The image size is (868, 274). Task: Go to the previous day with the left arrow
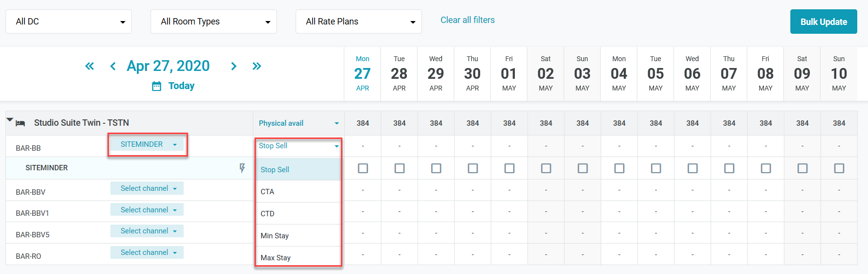113,66
